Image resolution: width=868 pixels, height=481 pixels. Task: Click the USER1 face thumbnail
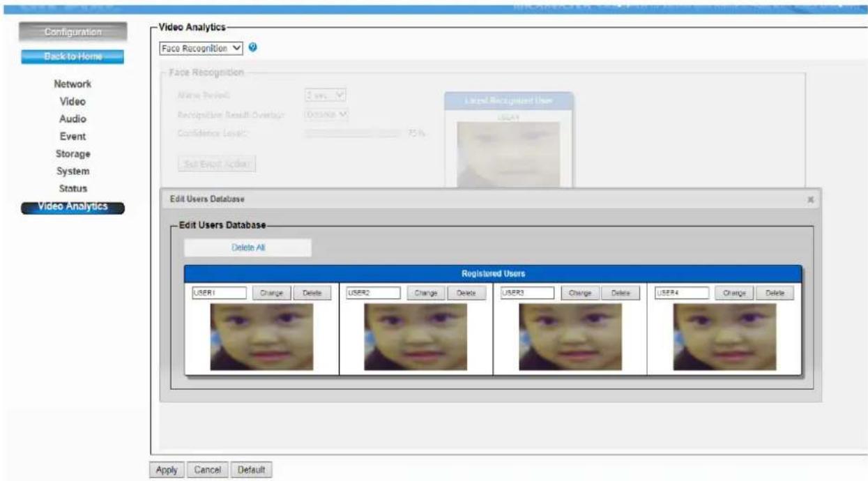pyautogui.click(x=261, y=336)
